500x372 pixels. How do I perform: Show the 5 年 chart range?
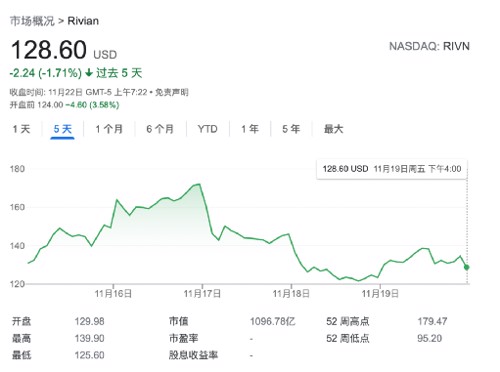click(x=291, y=129)
